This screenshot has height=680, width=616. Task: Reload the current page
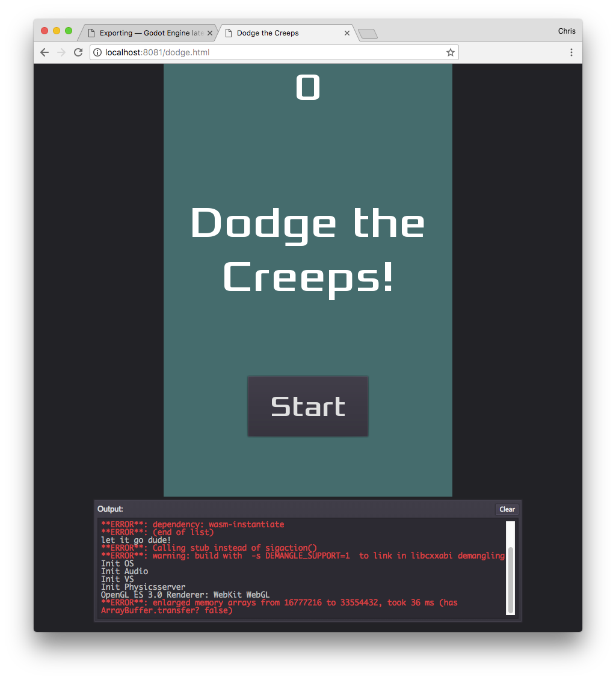(78, 52)
